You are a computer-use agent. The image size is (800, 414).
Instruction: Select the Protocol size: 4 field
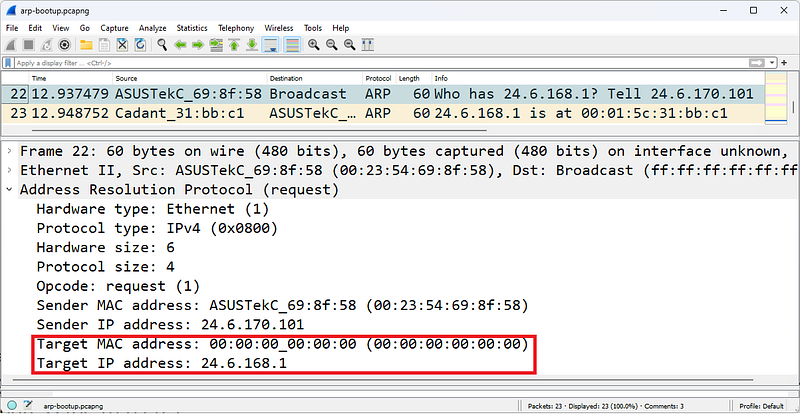point(106,267)
